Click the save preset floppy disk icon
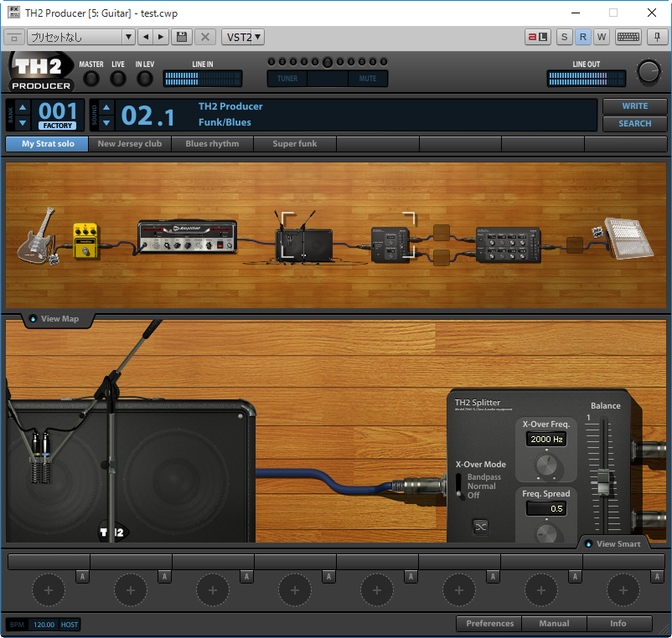Screen dimensions: 672x638 pyautogui.click(x=182, y=37)
